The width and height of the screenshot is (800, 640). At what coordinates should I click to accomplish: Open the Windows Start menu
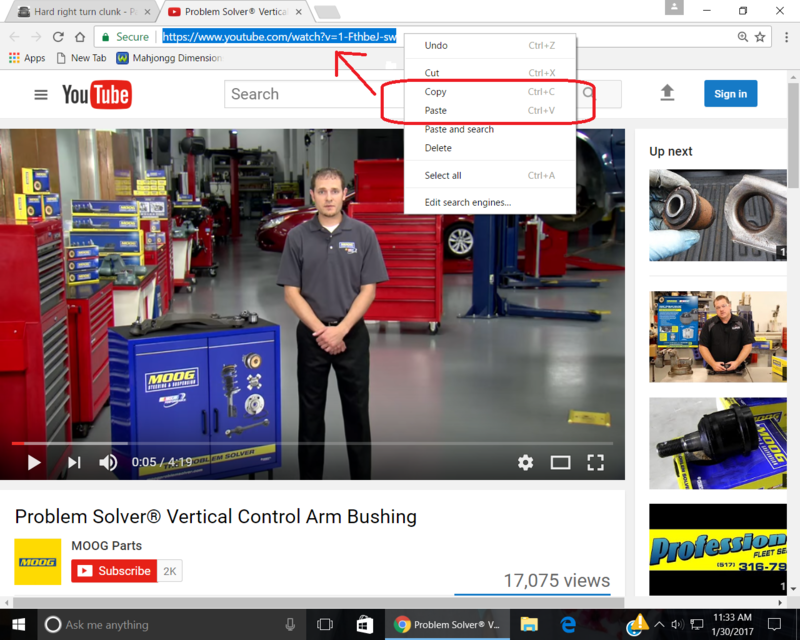[18, 624]
